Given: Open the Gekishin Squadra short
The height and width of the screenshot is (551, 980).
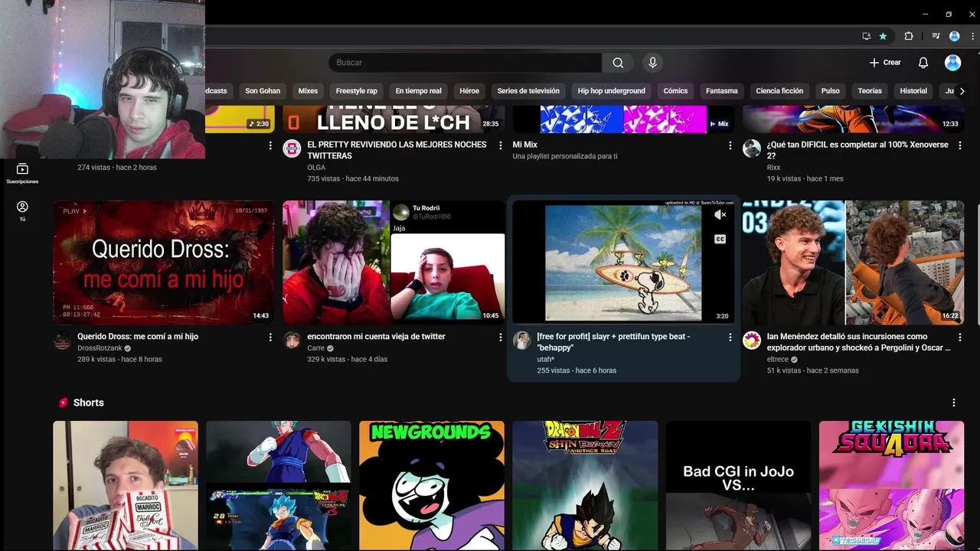Looking at the screenshot, I should (891, 485).
